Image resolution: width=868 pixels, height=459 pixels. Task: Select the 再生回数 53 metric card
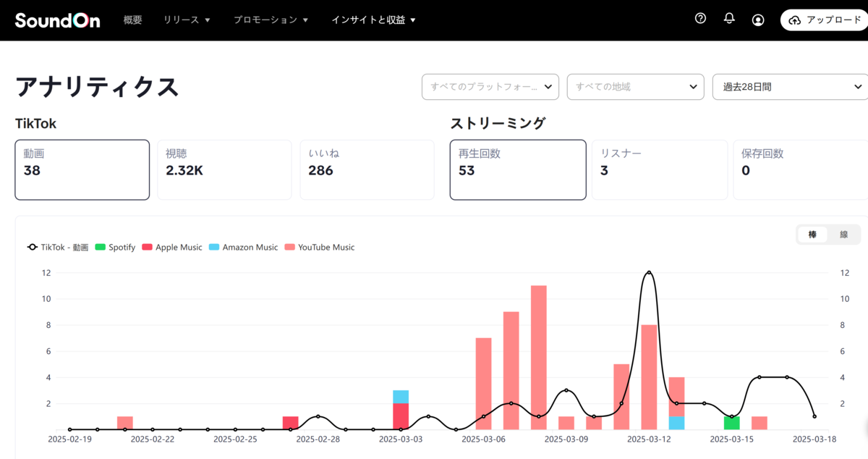pyautogui.click(x=518, y=170)
